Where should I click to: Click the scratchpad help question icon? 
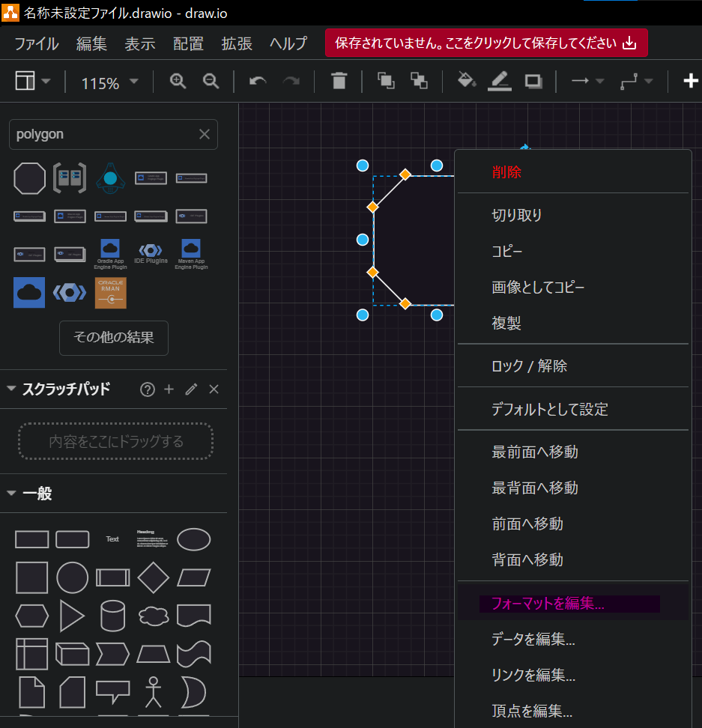pyautogui.click(x=148, y=389)
